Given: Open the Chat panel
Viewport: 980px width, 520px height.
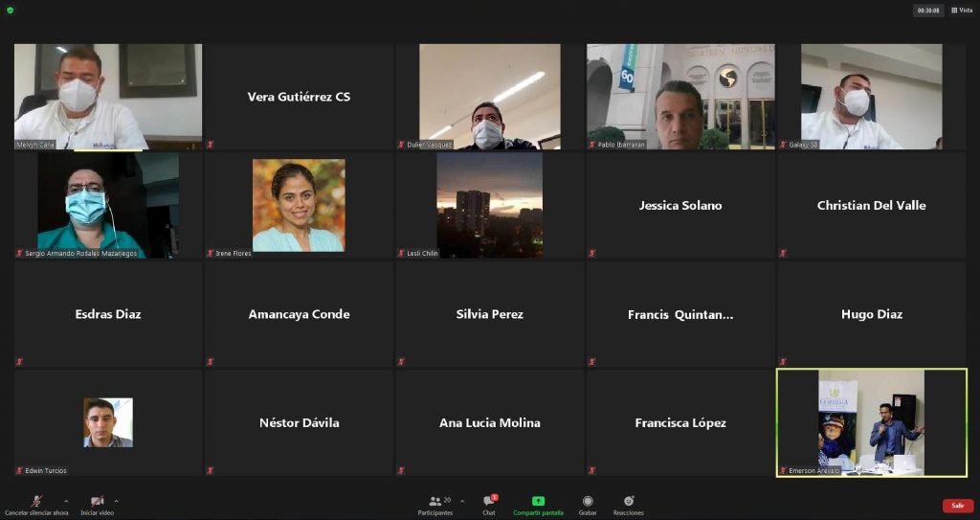Looking at the screenshot, I should 489,503.
